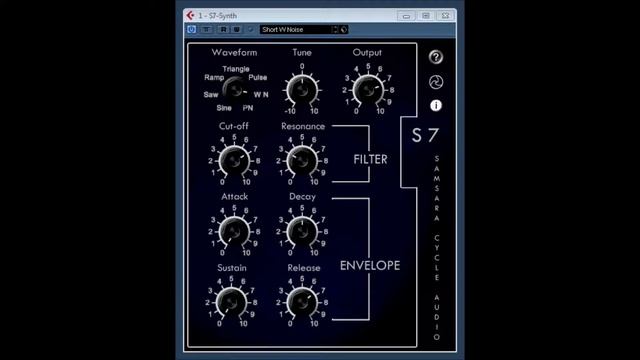Click the Decay envelope knob

point(302,231)
